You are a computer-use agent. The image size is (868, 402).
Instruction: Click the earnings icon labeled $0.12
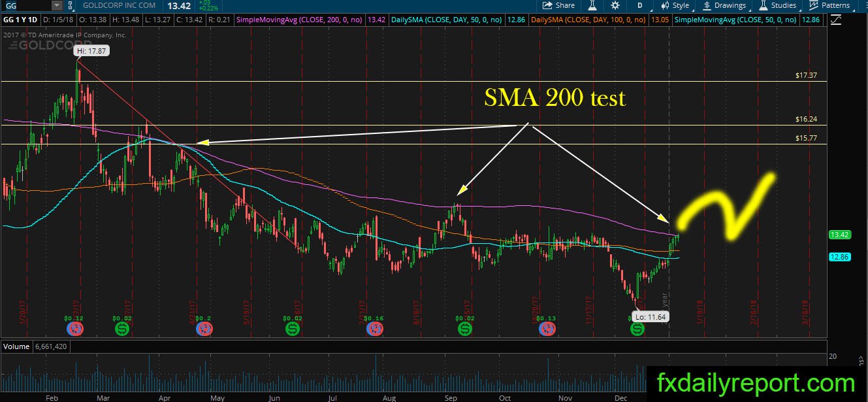pyautogui.click(x=75, y=329)
